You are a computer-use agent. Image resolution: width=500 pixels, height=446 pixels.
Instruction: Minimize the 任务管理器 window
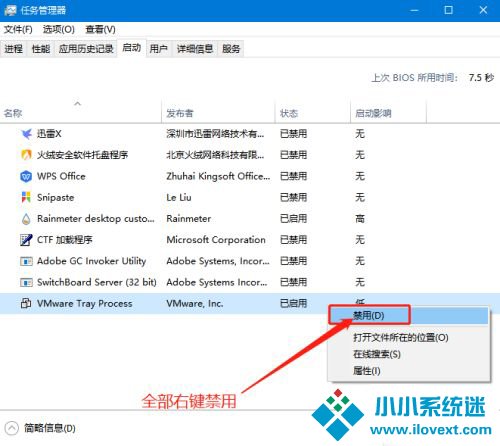[x=414, y=10]
